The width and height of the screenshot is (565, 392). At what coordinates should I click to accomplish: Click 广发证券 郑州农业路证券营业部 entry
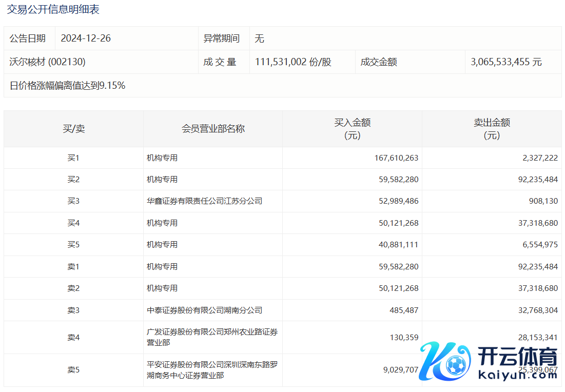(212, 337)
